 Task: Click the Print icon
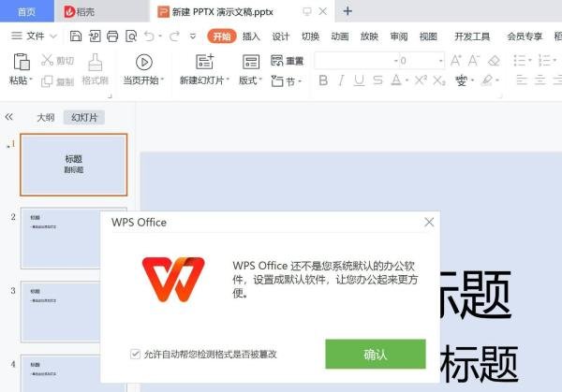pos(112,36)
